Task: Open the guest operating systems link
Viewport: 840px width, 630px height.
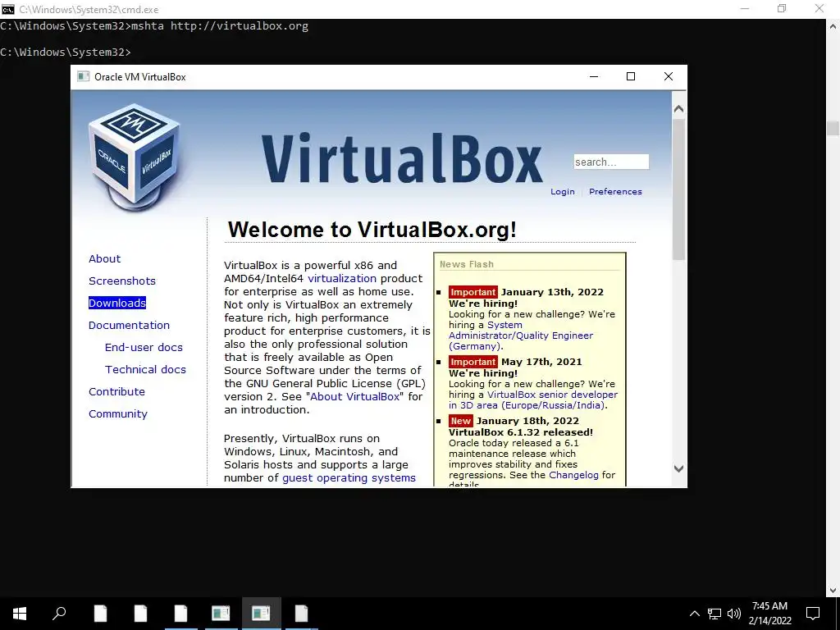Action: pos(349,478)
